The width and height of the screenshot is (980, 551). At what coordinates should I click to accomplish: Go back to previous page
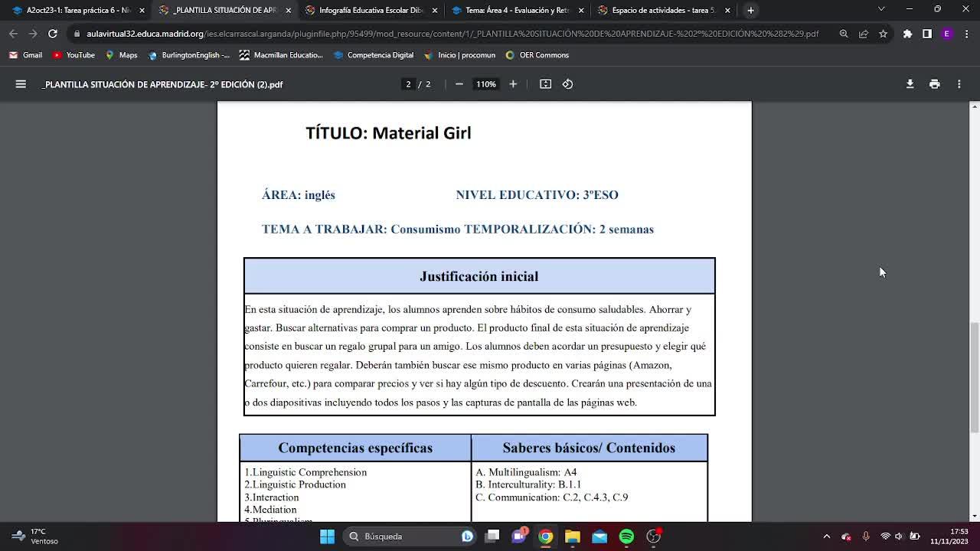click(13, 34)
